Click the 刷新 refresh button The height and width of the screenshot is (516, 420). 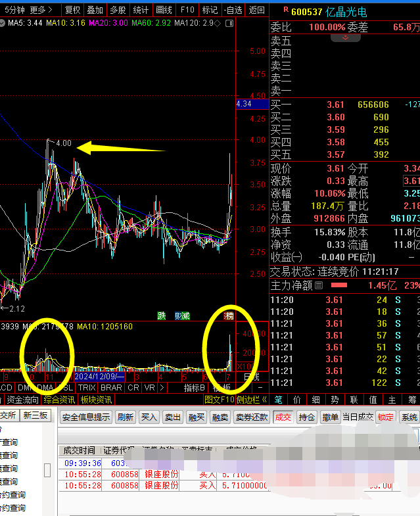(x=126, y=417)
